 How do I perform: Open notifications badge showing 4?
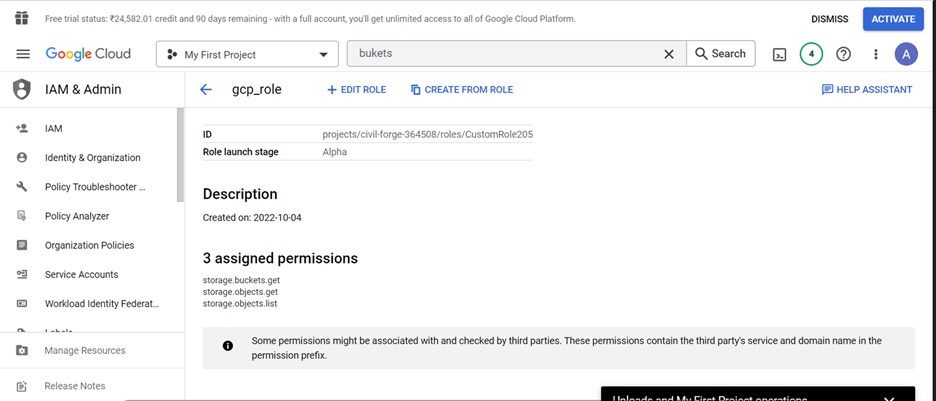(x=811, y=54)
